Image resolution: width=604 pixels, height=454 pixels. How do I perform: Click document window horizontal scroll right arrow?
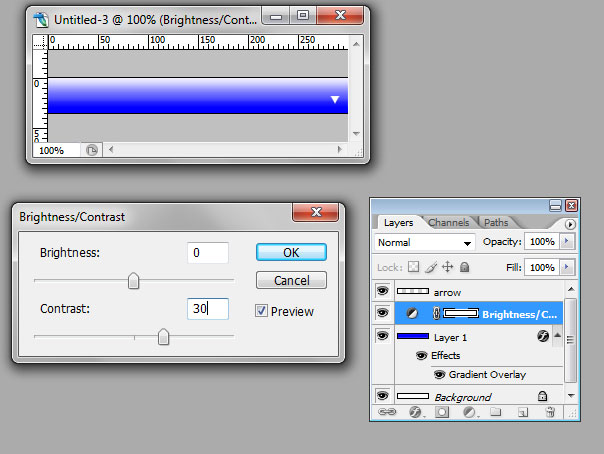tap(339, 149)
